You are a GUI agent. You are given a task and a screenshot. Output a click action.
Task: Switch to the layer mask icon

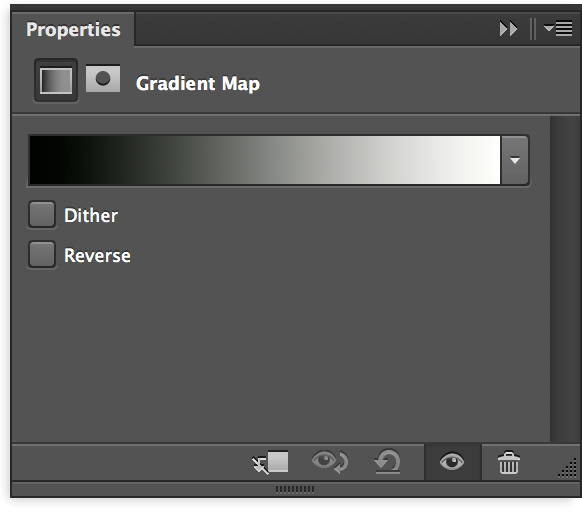coord(103,79)
